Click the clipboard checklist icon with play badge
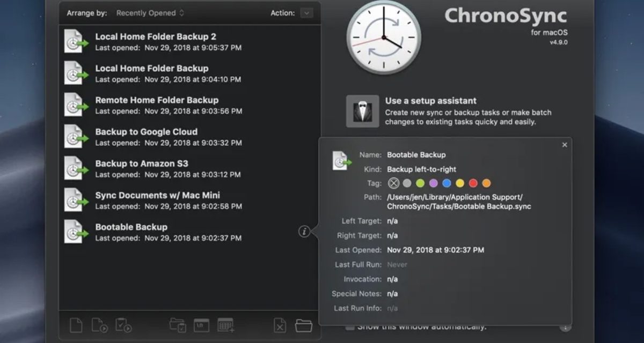Screen dimensions: 644x343 [x=123, y=325]
